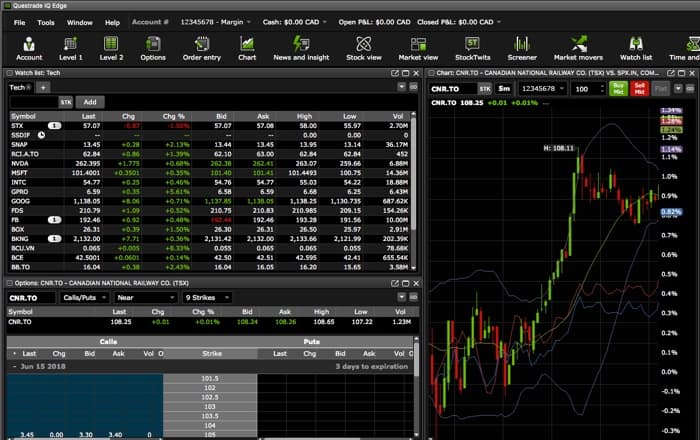700x440 pixels.
Task: Click watch list symbol input field
Action: click(x=34, y=102)
